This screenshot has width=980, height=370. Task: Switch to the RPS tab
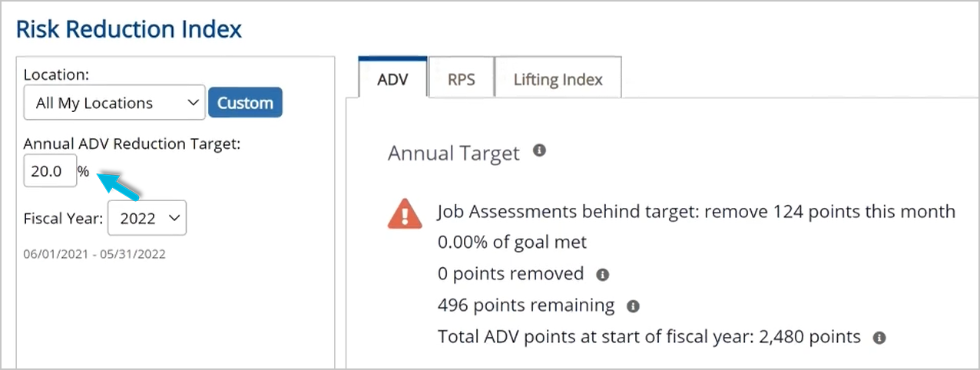[461, 79]
